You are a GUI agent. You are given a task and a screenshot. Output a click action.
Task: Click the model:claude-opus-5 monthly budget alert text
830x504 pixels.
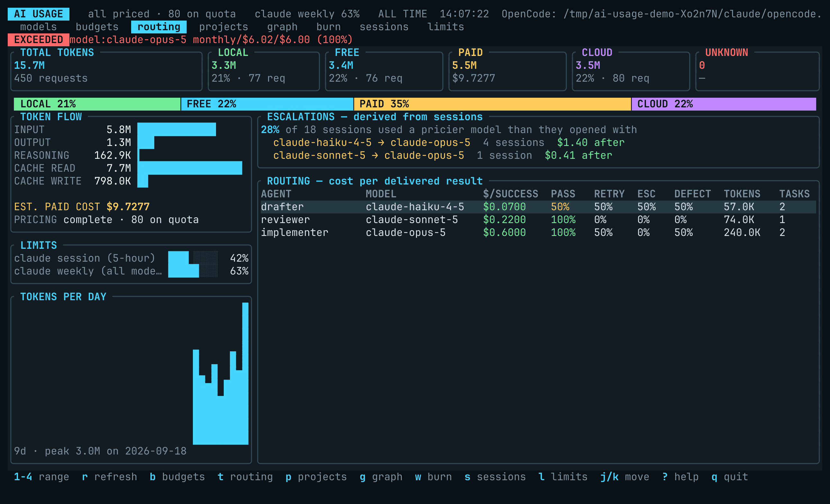[211, 40]
